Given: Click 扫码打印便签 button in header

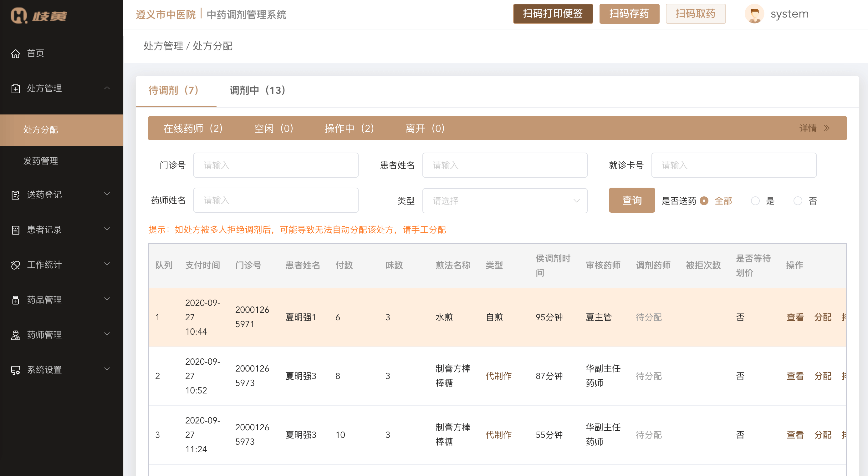Looking at the screenshot, I should [553, 14].
